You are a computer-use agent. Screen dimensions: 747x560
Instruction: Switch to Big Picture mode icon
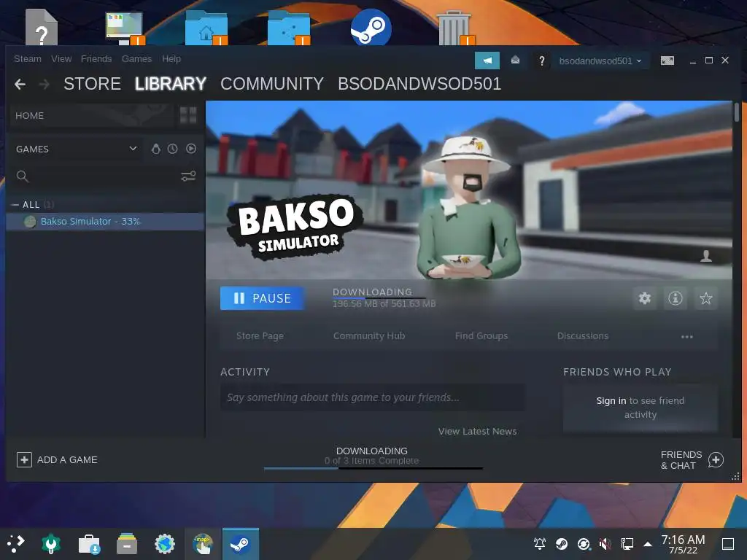coord(667,61)
